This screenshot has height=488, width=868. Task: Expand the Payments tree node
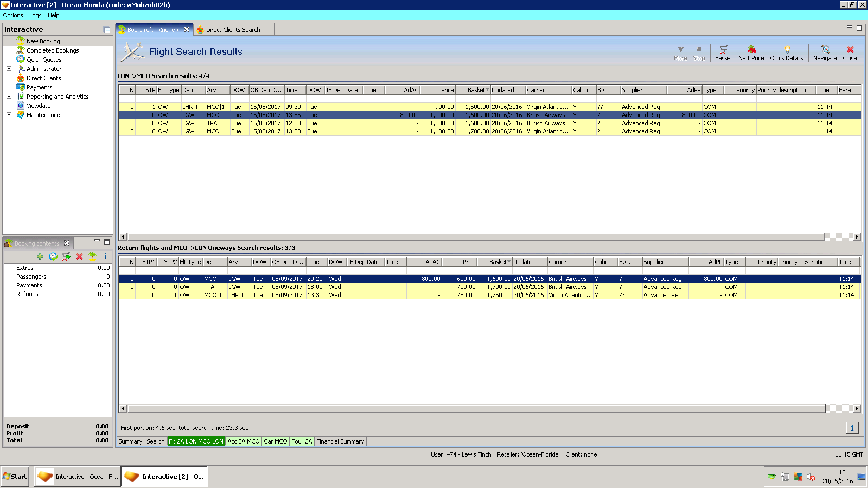pos(9,87)
